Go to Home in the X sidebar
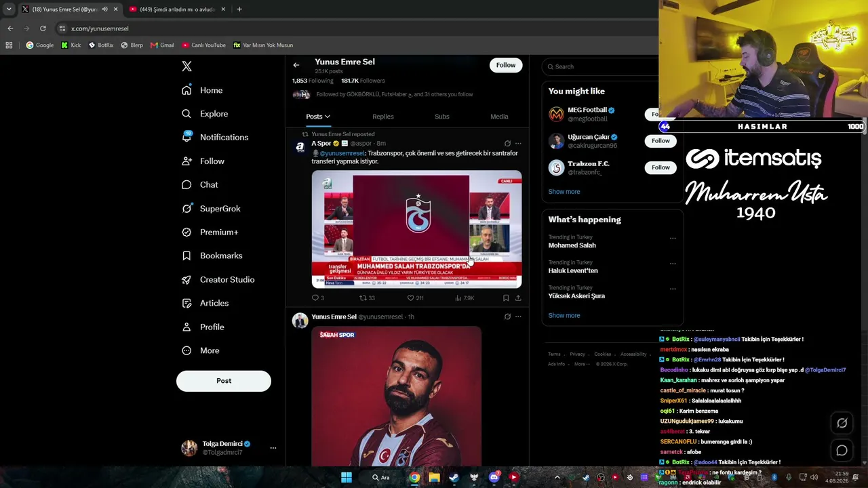The width and height of the screenshot is (868, 488). tap(203, 90)
